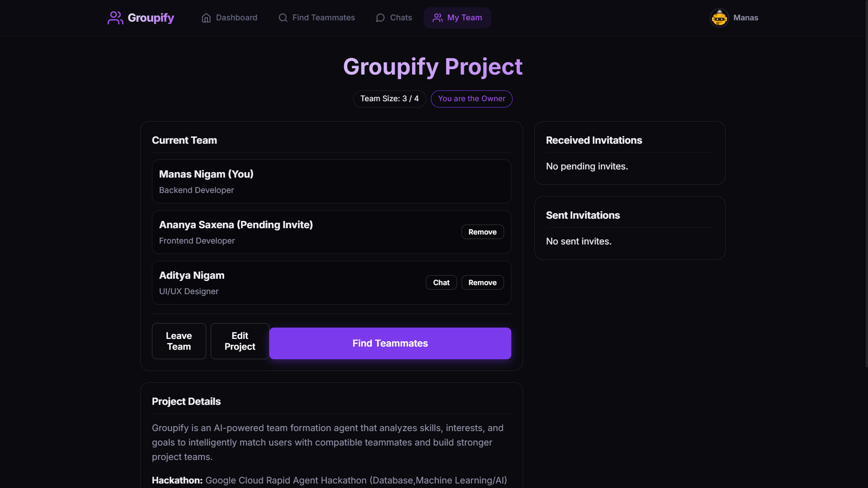This screenshot has width=868, height=488.
Task: Remove Ananya Saxena from the team
Action: coord(482,232)
